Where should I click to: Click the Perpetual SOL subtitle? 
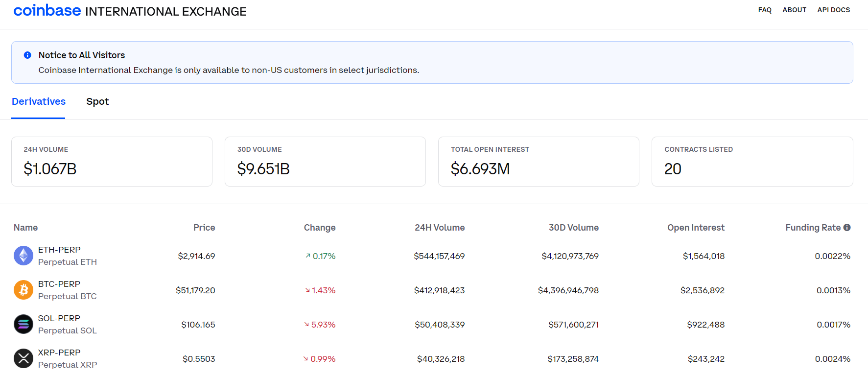(68, 330)
